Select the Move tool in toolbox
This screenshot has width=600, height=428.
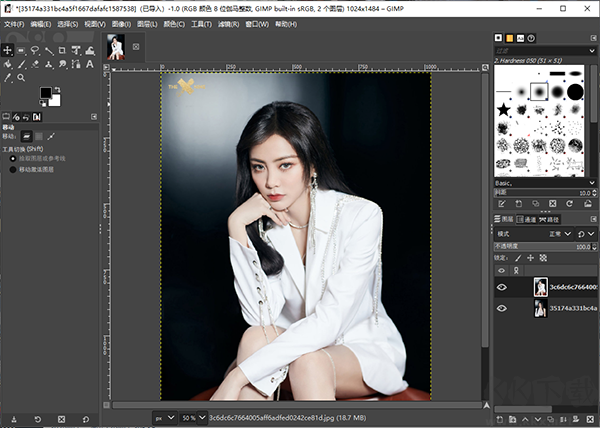pyautogui.click(x=8, y=50)
